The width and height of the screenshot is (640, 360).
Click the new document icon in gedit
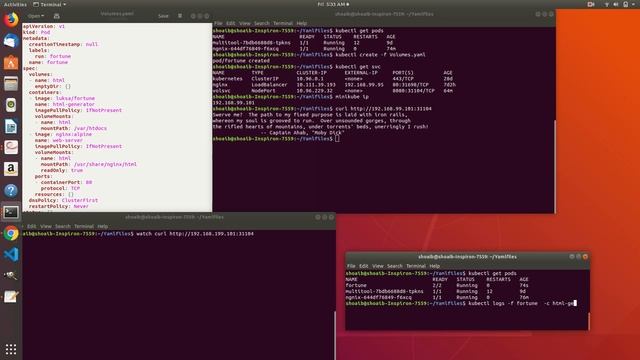pos(57,16)
